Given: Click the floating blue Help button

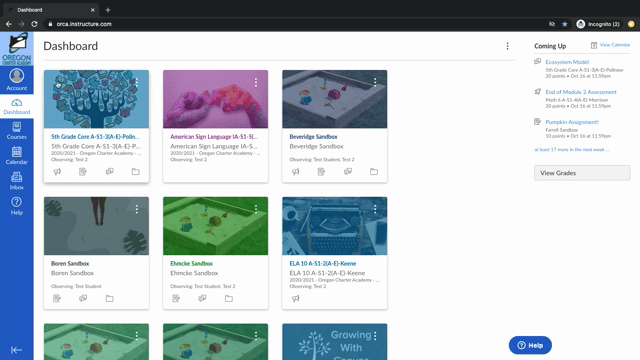Looking at the screenshot, I should coord(530,345).
